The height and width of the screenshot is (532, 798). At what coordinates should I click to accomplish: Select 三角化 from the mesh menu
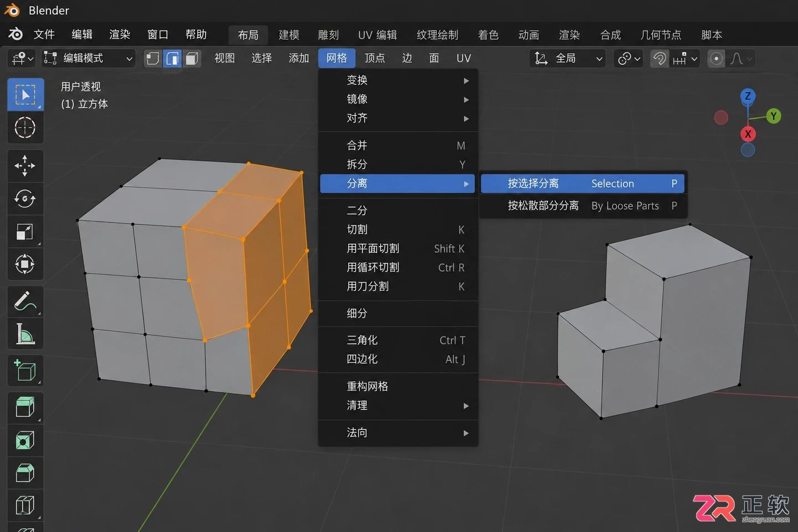398,340
